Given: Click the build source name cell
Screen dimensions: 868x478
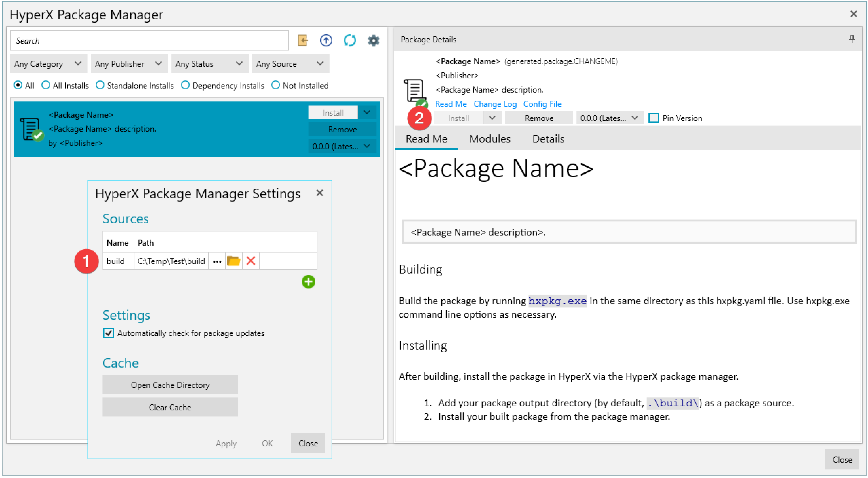Looking at the screenshot, I should 118,261.
